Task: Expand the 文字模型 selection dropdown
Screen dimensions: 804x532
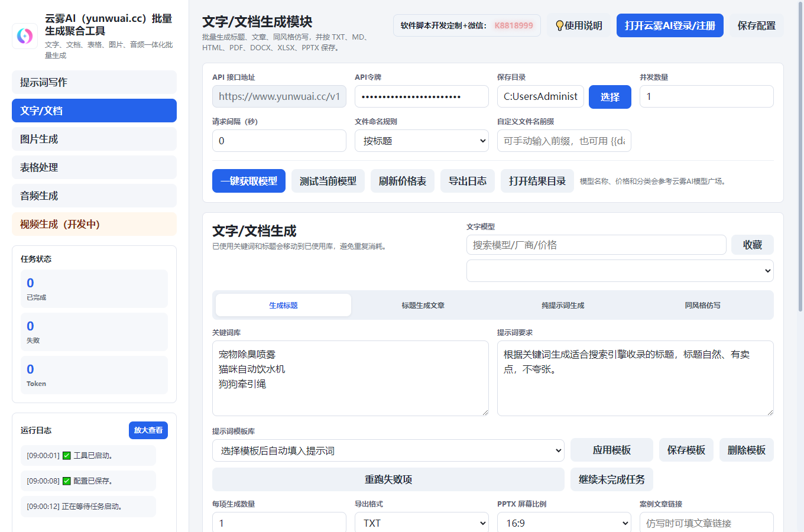Action: pos(620,271)
